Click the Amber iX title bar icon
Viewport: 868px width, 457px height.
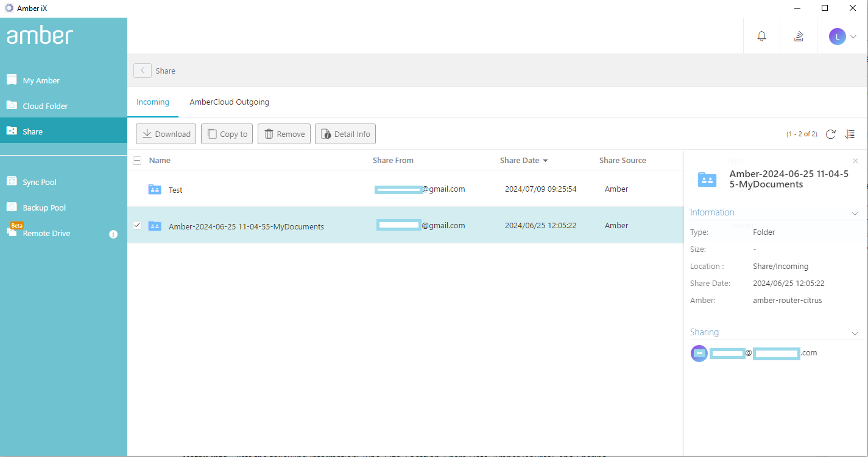(9, 8)
